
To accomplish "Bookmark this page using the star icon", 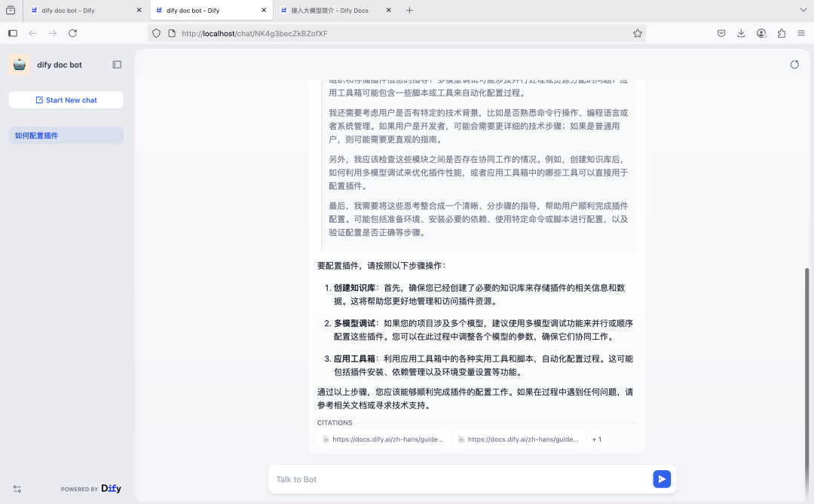I will [x=637, y=33].
